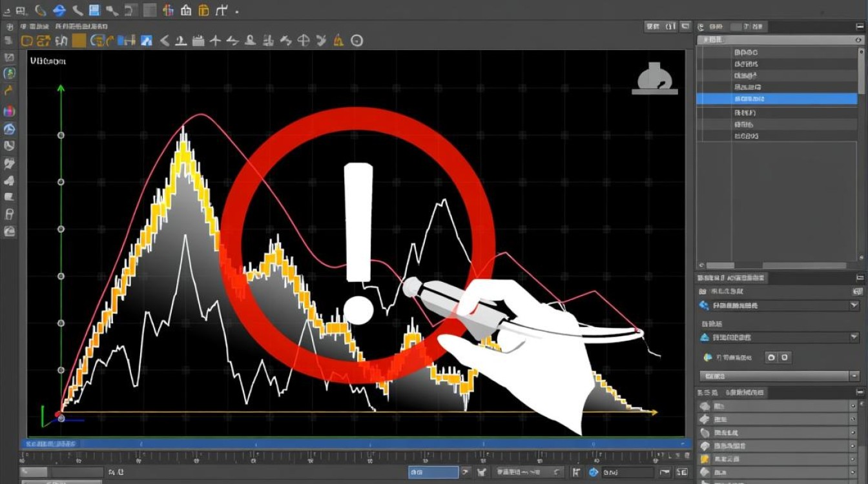Click the blue layered disc icon in top toolbar
The height and width of the screenshot is (484, 868).
[x=59, y=10]
